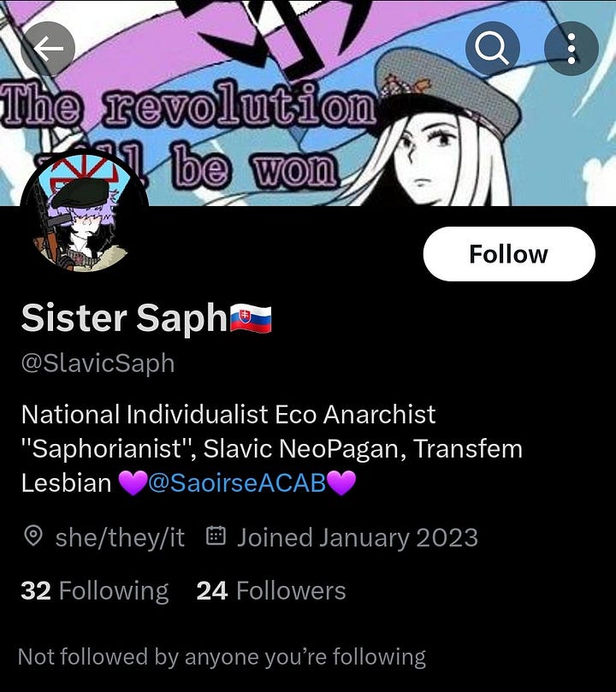View the 24 Followers list
The width and height of the screenshot is (616, 692).
point(271,590)
